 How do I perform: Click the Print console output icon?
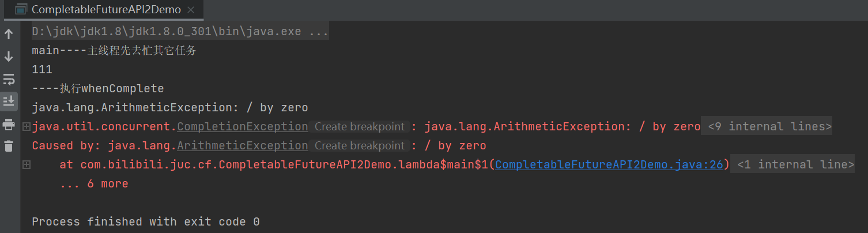[x=9, y=124]
